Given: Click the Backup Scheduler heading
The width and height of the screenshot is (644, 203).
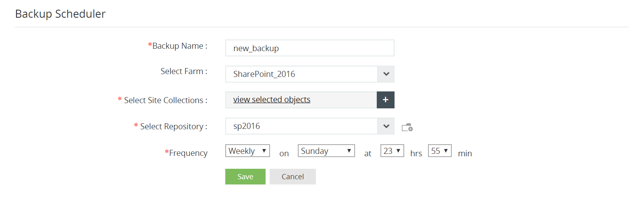Looking at the screenshot, I should tap(60, 14).
